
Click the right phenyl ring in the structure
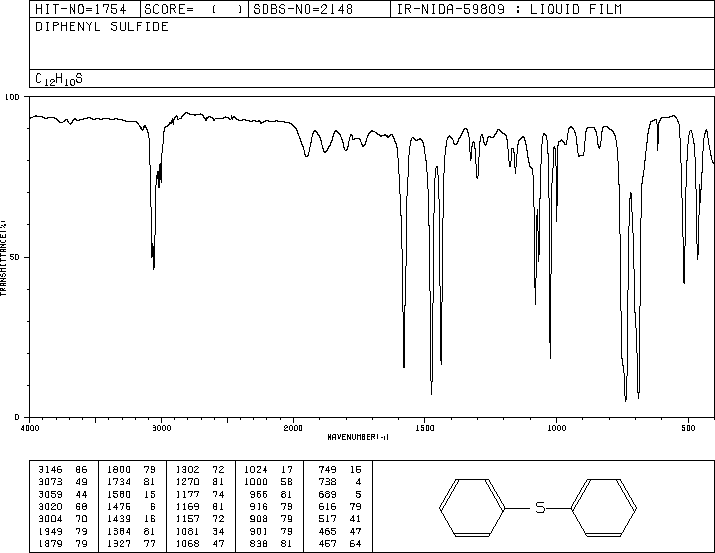tap(604, 507)
